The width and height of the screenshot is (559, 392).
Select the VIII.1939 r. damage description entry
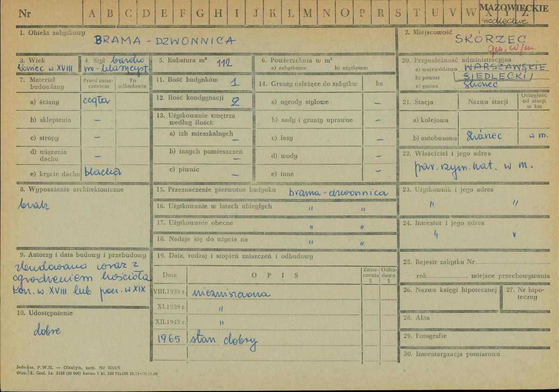coord(231,293)
